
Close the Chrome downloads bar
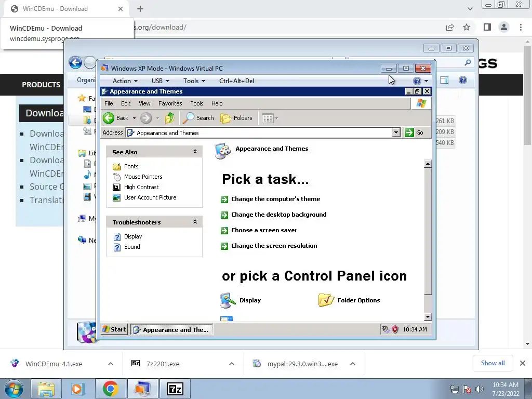click(523, 363)
